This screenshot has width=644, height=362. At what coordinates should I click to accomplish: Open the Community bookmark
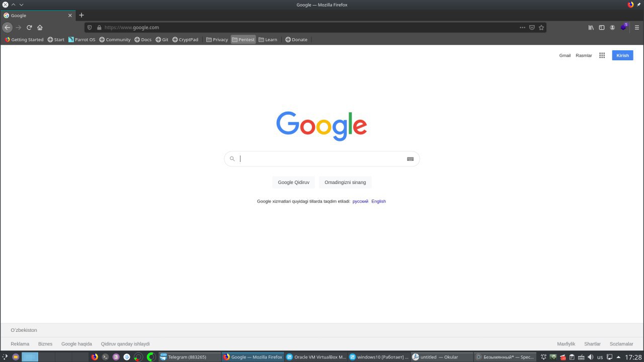coord(115,40)
